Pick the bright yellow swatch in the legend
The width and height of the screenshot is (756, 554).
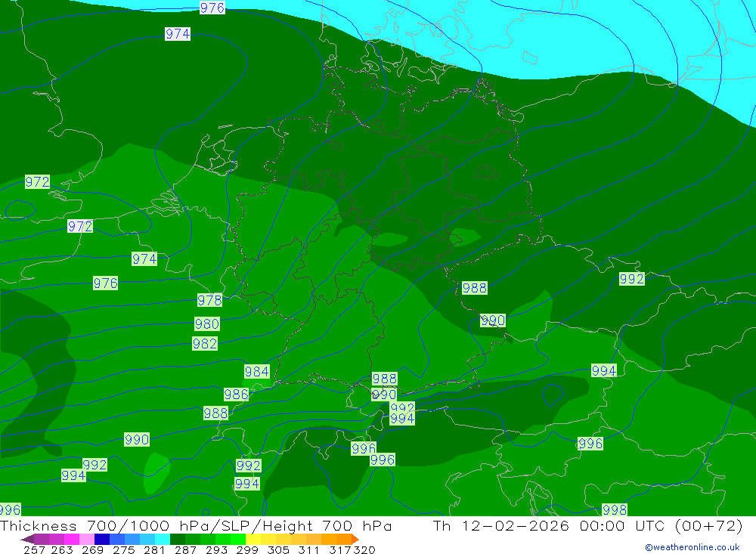coord(253,539)
